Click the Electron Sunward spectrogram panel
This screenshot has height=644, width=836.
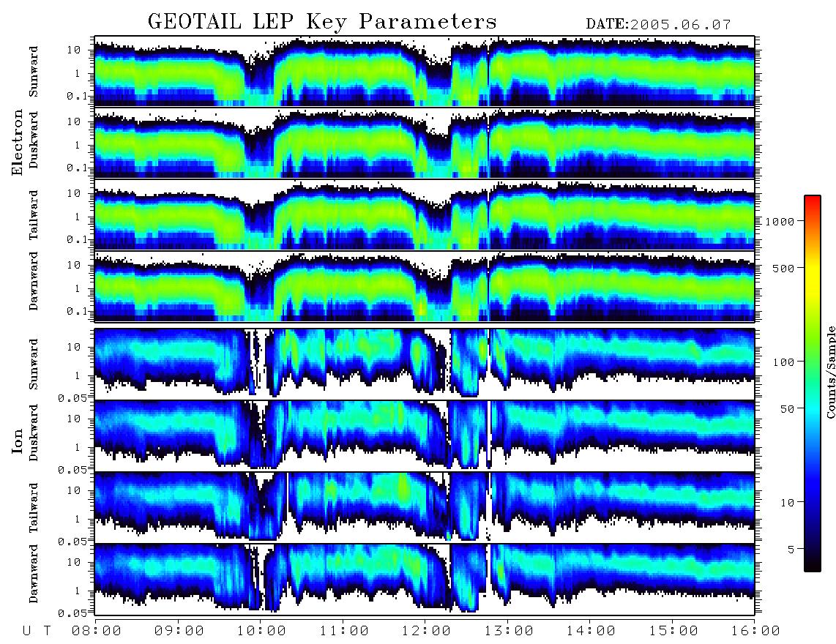point(425,71)
